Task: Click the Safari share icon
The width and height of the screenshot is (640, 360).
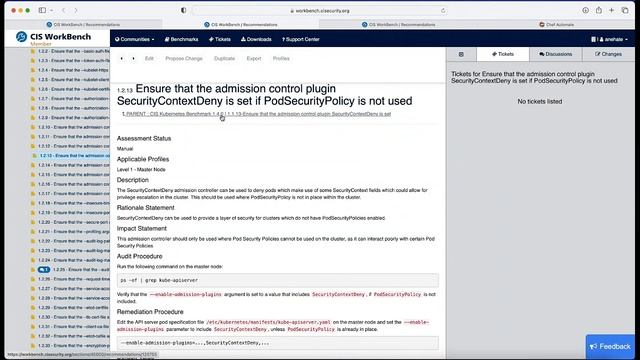Action: (x=598, y=10)
